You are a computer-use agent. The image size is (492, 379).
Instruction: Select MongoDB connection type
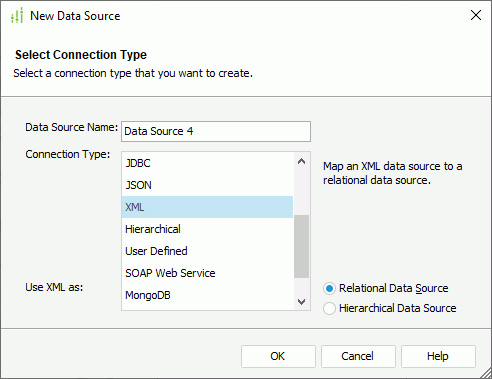(x=207, y=295)
